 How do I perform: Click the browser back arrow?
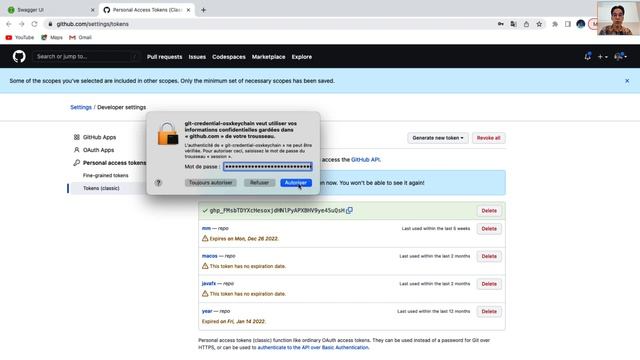coord(9,24)
